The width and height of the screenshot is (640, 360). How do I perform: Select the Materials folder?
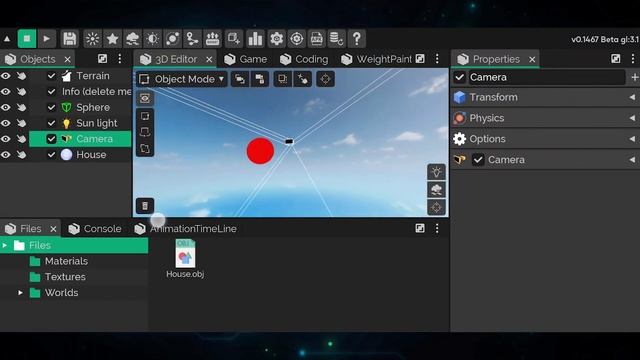click(66, 261)
